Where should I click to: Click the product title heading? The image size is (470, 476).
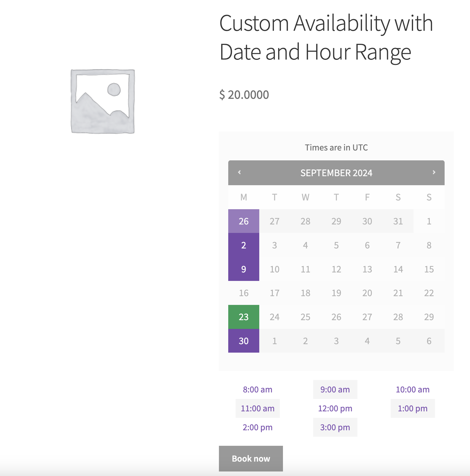tap(326, 37)
